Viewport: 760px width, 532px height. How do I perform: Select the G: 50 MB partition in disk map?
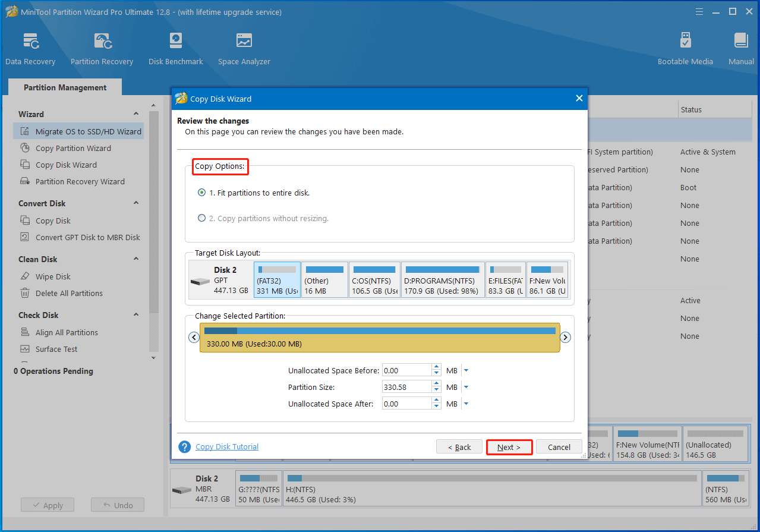(x=259, y=490)
